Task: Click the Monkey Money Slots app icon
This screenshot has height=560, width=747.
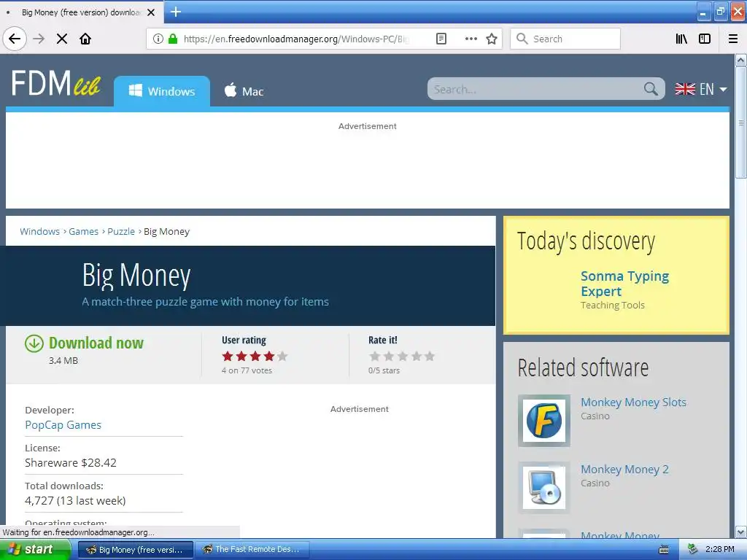Action: 543,421
